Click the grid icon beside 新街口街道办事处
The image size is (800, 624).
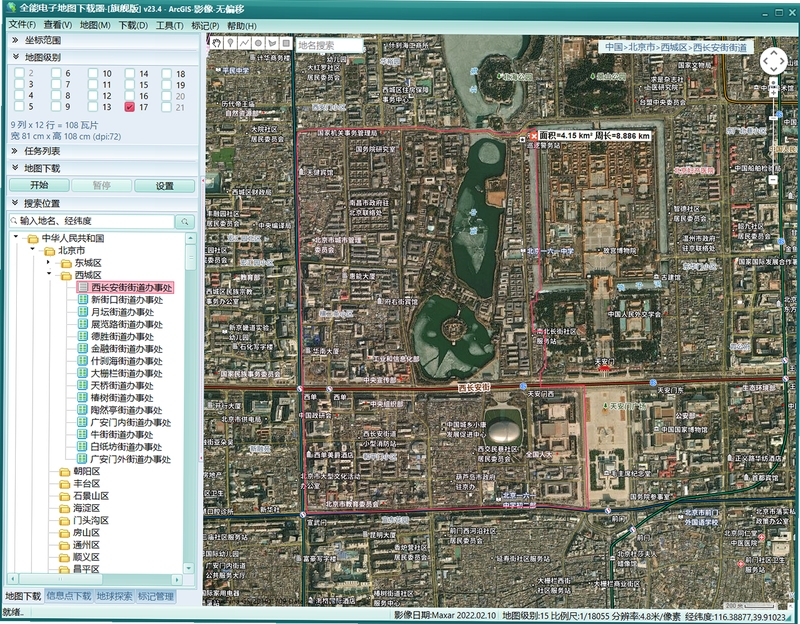coord(83,299)
